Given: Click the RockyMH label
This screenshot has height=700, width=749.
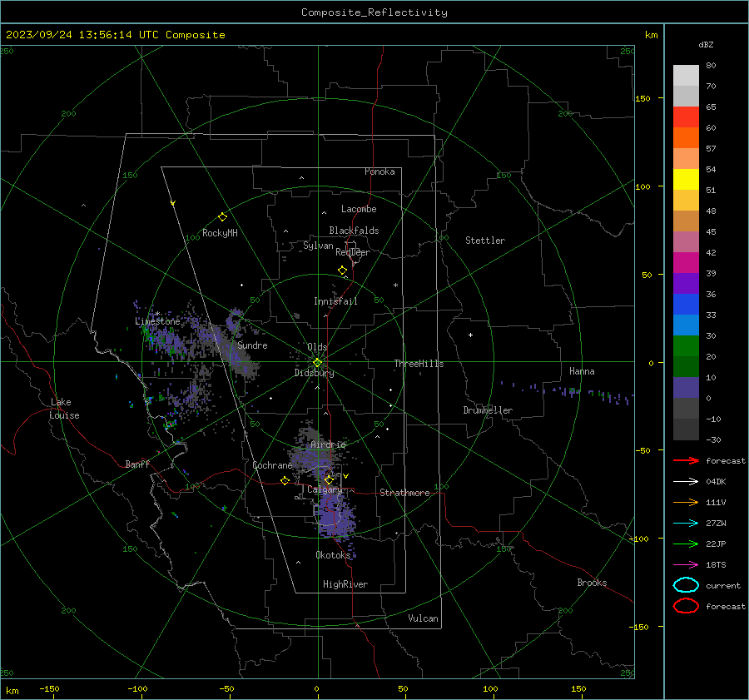Looking at the screenshot, I should coord(220,233).
